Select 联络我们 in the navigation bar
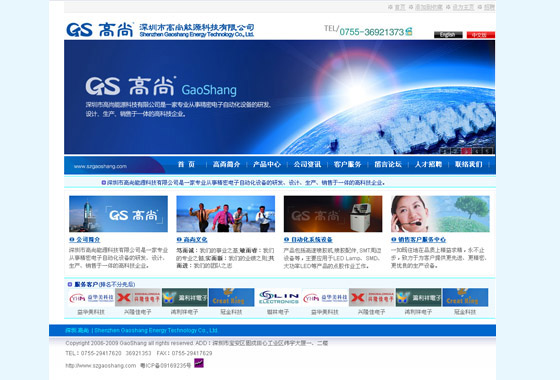Image resolution: width=560 pixels, height=380 pixels. pyautogui.click(x=469, y=164)
